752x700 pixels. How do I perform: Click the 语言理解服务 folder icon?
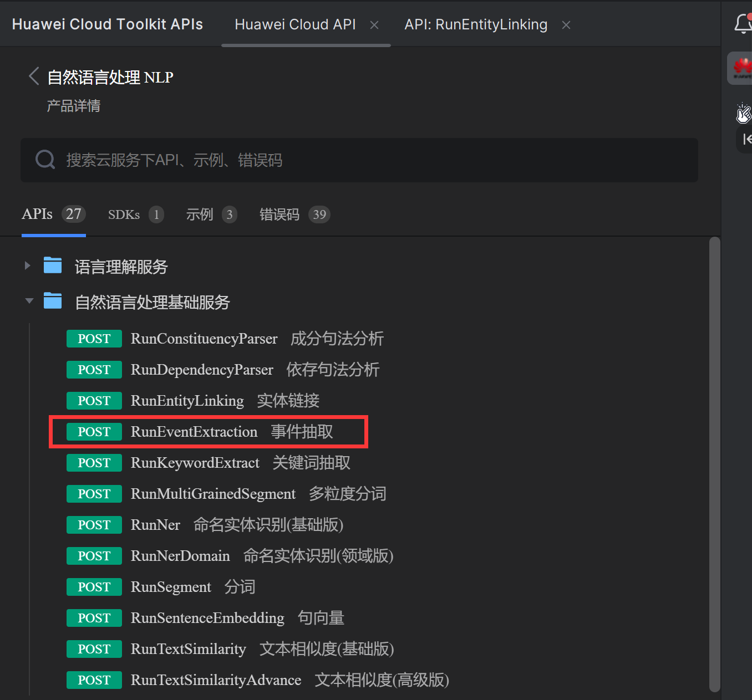click(x=53, y=265)
